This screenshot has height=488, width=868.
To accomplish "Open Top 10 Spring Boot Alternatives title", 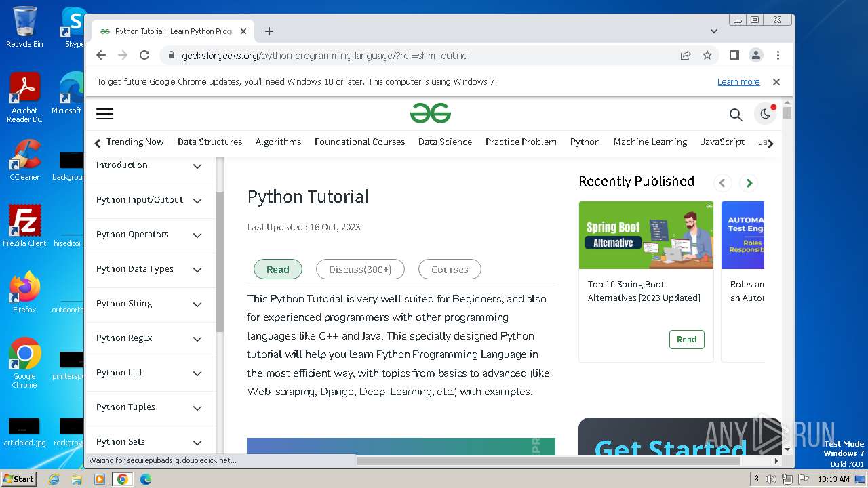I will pyautogui.click(x=644, y=291).
